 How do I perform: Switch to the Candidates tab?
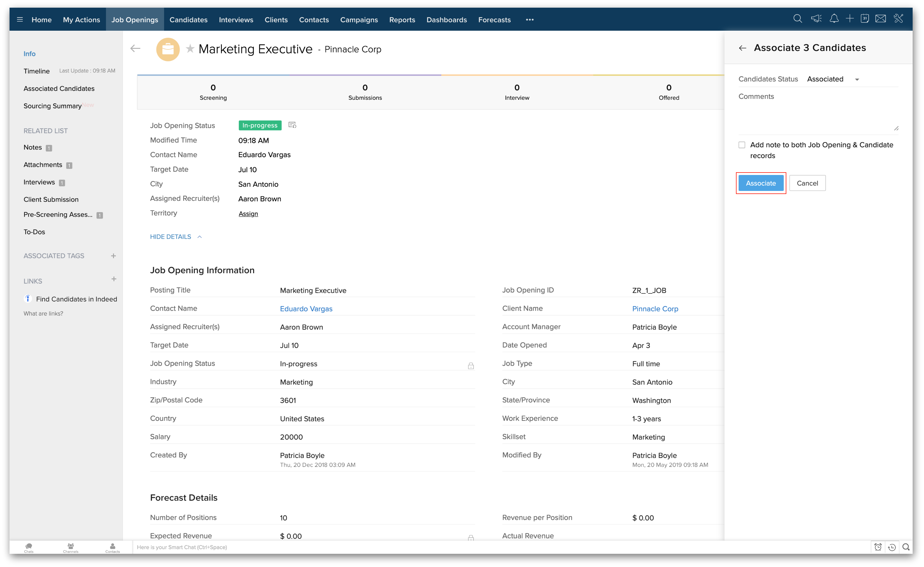click(x=188, y=20)
